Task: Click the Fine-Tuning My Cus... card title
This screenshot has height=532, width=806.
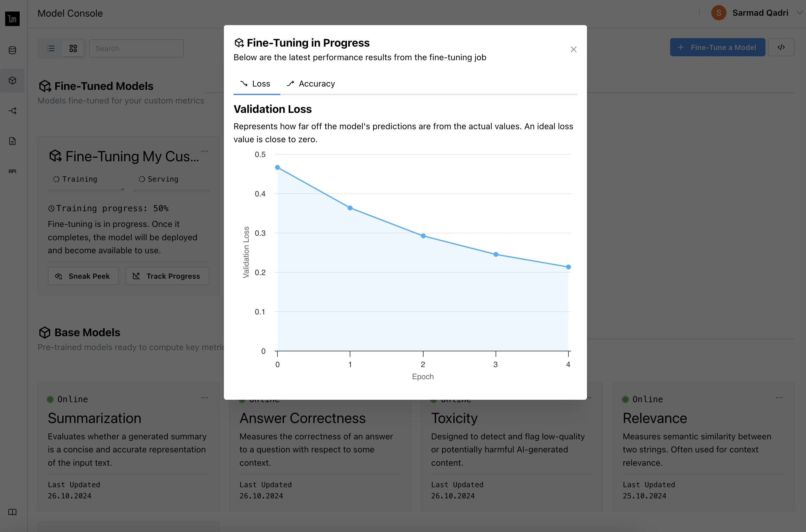Action: coord(132,156)
